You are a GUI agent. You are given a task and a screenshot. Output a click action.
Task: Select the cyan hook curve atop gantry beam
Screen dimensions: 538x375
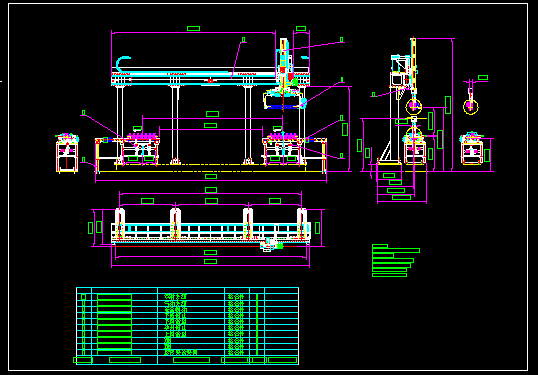tap(123, 64)
